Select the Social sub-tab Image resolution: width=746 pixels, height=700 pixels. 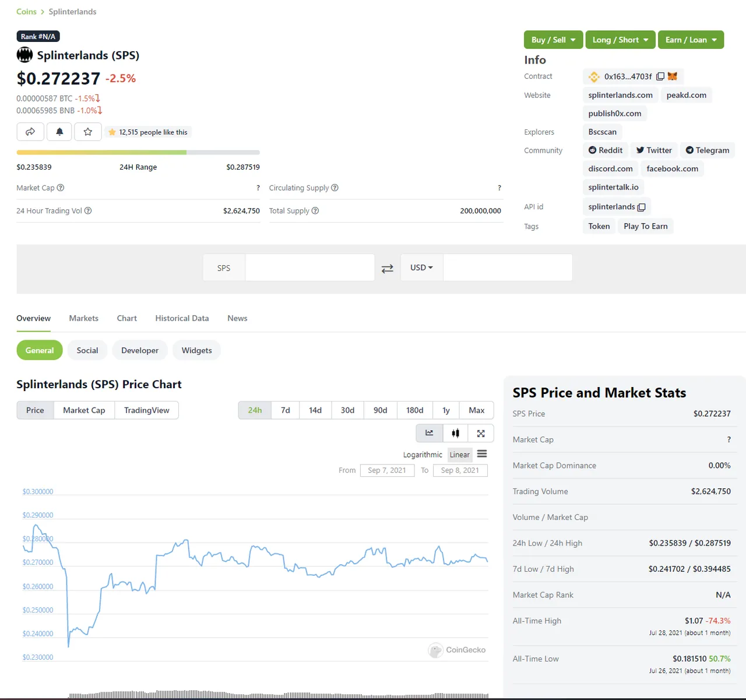pyautogui.click(x=87, y=350)
